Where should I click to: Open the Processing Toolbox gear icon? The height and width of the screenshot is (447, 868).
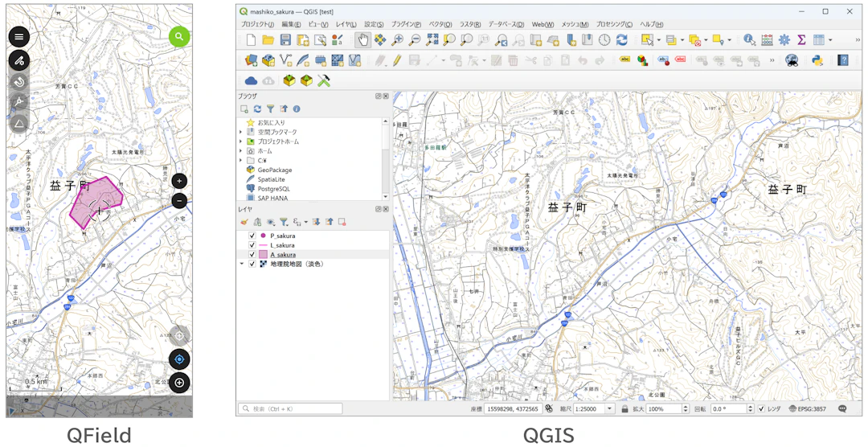pos(784,39)
